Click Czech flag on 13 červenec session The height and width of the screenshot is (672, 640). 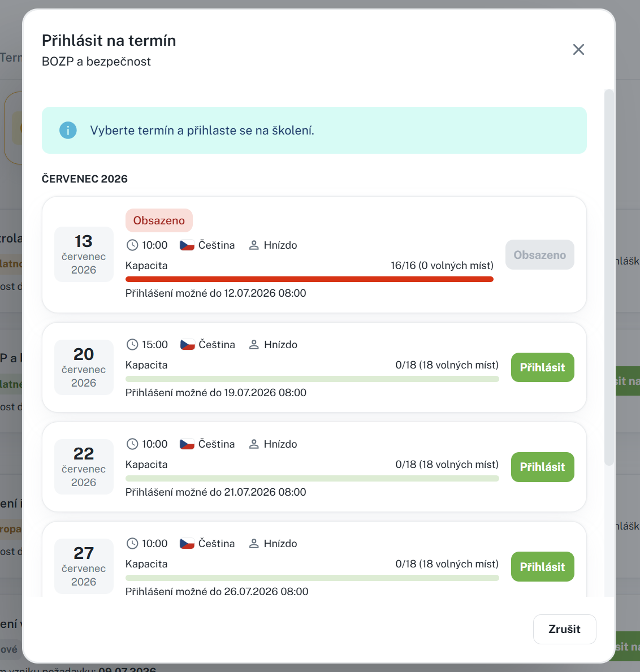(187, 245)
